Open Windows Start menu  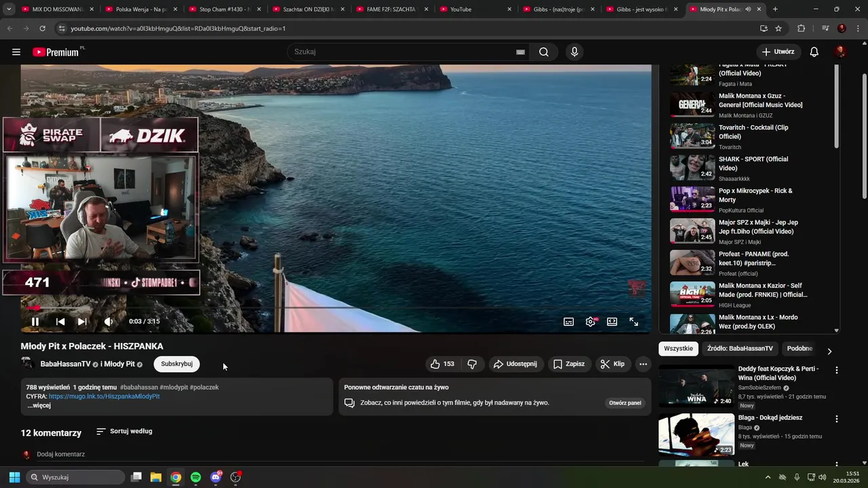point(14,477)
